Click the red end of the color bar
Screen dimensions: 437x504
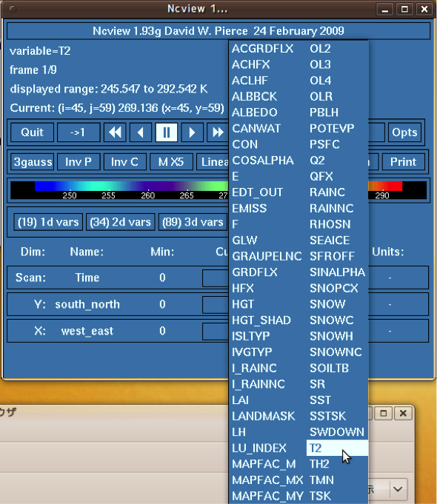coord(393,186)
